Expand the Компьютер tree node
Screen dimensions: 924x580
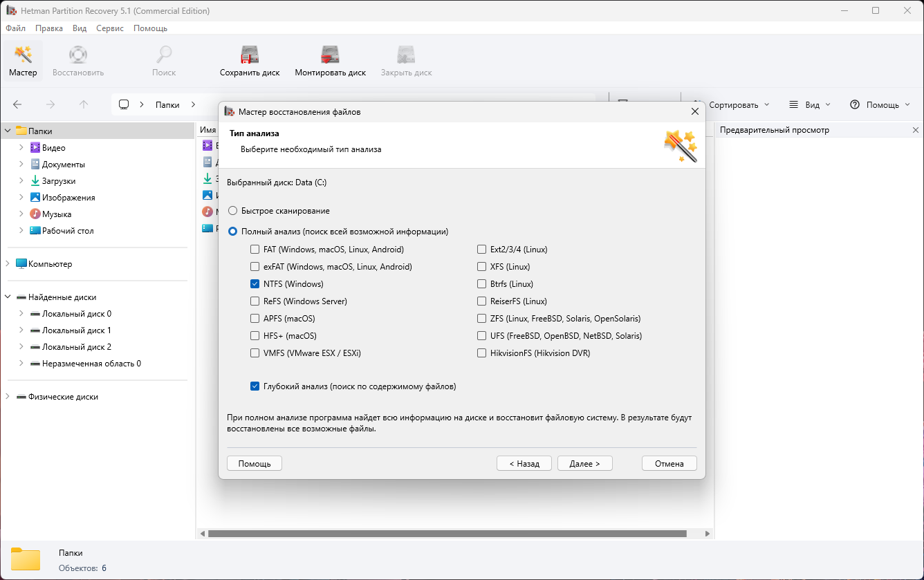point(8,263)
